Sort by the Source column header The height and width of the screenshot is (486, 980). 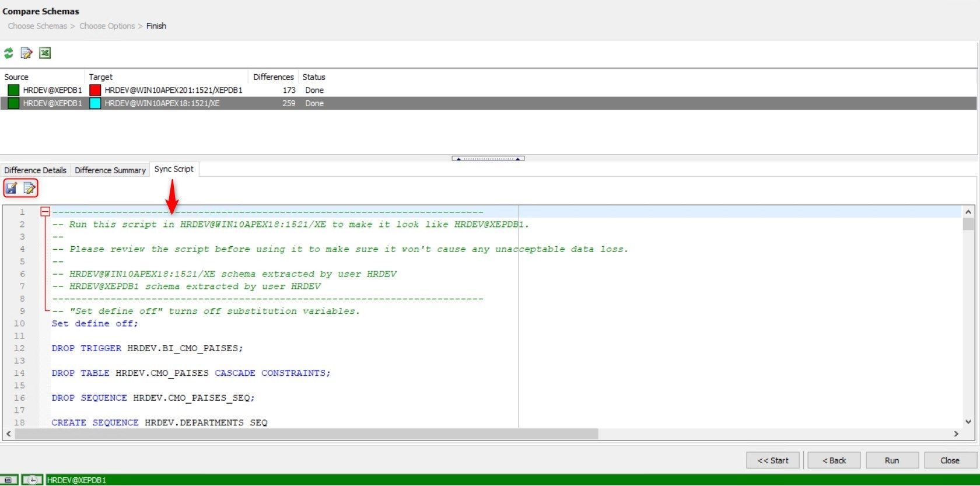(43, 77)
